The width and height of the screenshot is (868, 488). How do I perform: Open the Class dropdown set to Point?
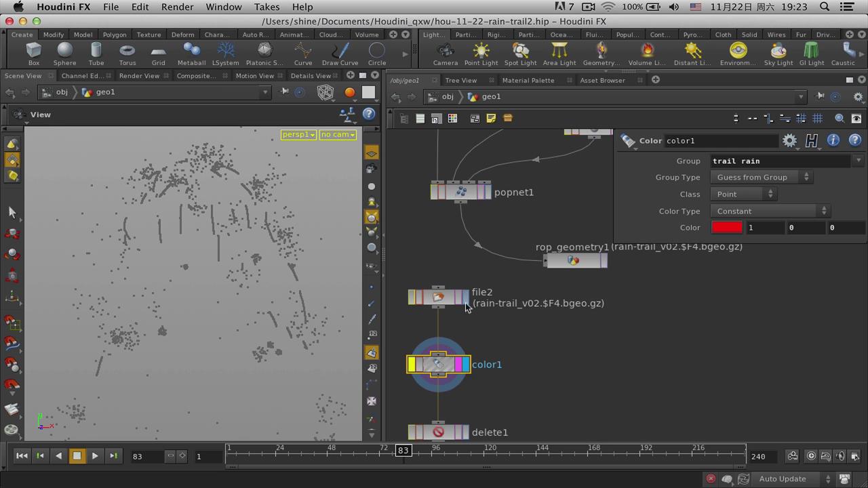pyautogui.click(x=743, y=194)
